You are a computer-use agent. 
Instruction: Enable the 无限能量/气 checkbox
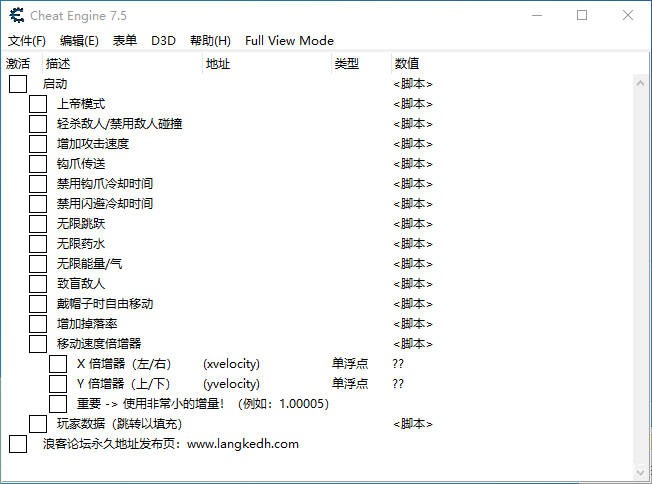(x=38, y=263)
